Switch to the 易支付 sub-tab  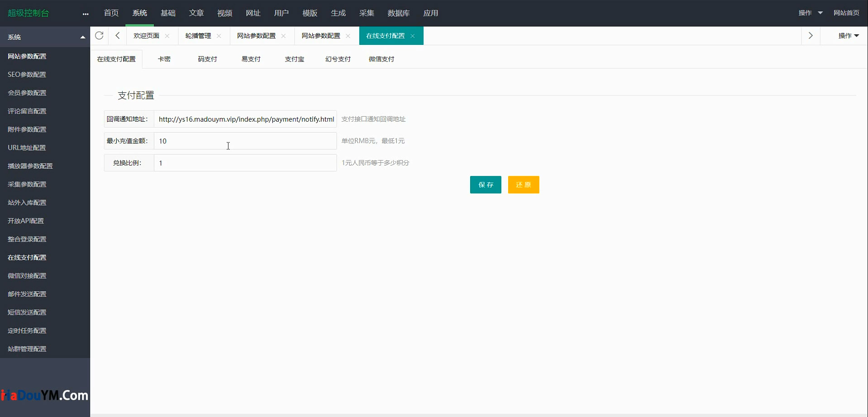point(251,59)
